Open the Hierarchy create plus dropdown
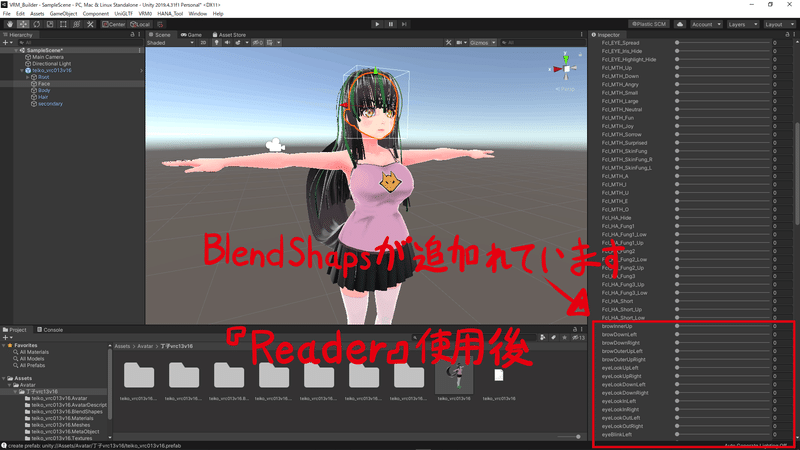The height and width of the screenshot is (450, 800). click(7, 43)
